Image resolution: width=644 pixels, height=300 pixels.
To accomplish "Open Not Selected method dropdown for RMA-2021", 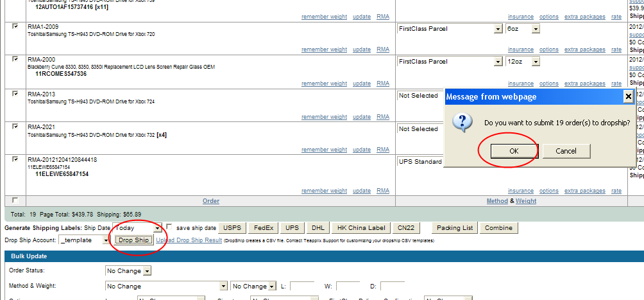I will (x=421, y=129).
